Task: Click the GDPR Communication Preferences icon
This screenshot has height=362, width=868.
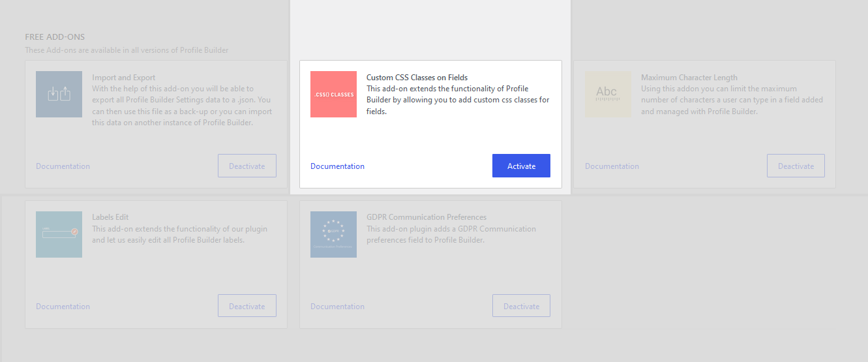Action: [x=333, y=234]
